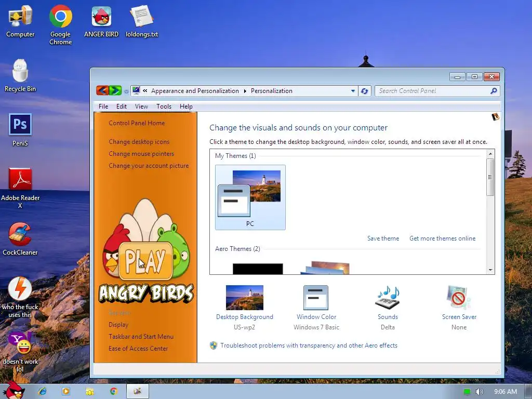Viewport: 532px width, 399px height.
Task: Select the Yahoo Messenger smiley desktop icon
Action: click(x=20, y=343)
